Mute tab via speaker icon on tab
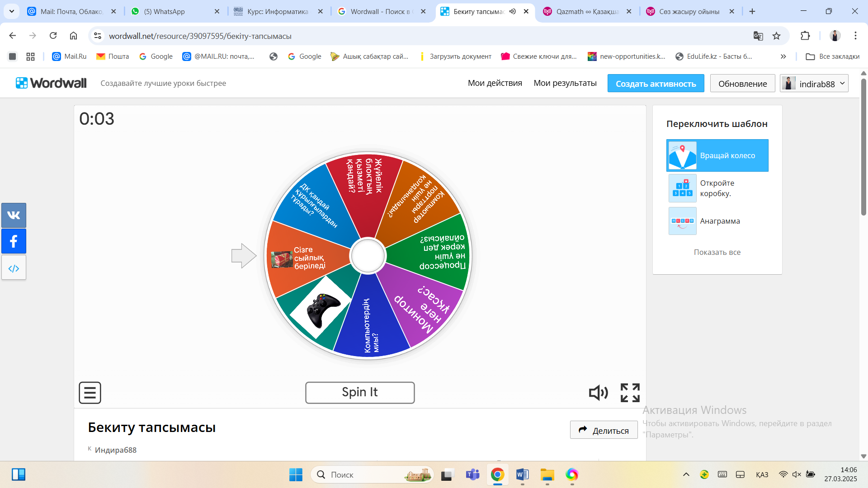Viewport: 868px width, 488px height. tap(512, 11)
